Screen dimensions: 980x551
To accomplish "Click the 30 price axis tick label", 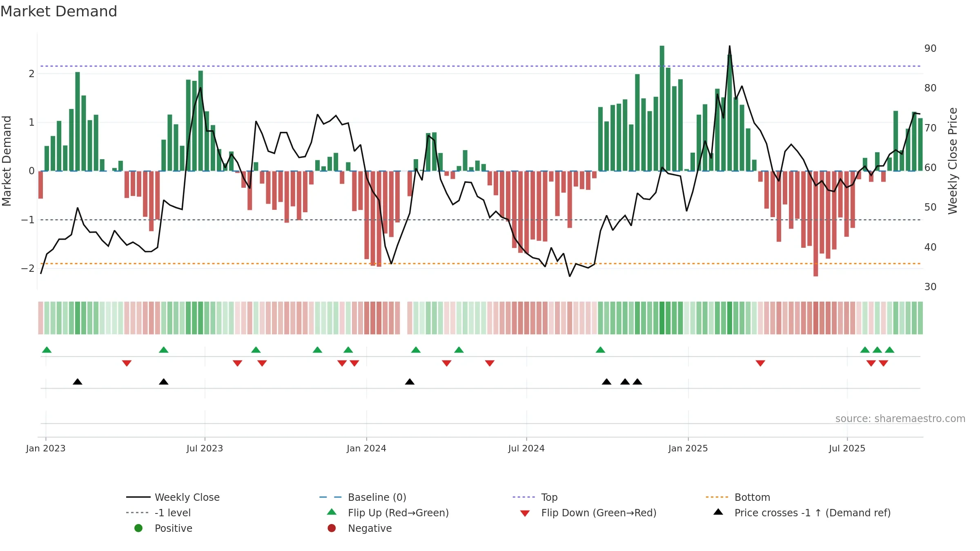I will coord(930,287).
